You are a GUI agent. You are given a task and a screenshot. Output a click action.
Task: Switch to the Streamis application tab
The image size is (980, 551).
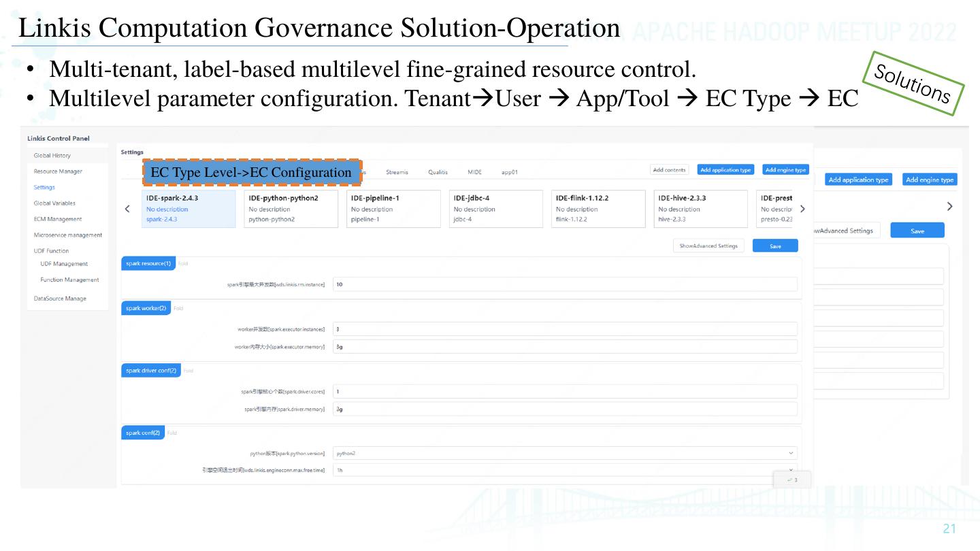click(x=397, y=172)
